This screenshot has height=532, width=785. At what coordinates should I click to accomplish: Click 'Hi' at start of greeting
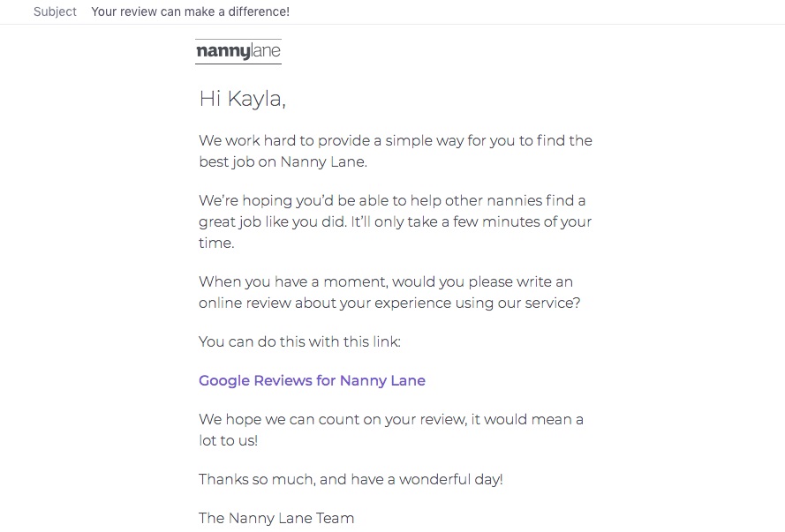pyautogui.click(x=210, y=99)
